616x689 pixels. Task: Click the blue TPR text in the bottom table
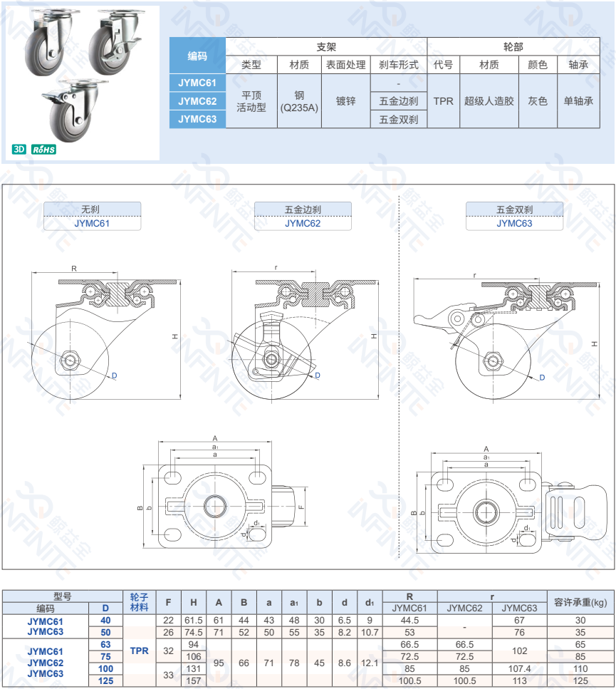pos(140,651)
